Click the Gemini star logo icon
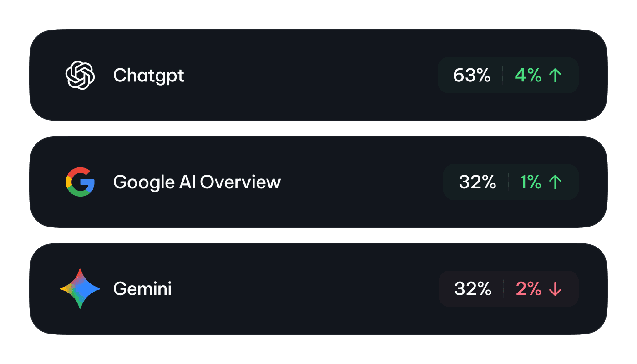 [x=80, y=289]
